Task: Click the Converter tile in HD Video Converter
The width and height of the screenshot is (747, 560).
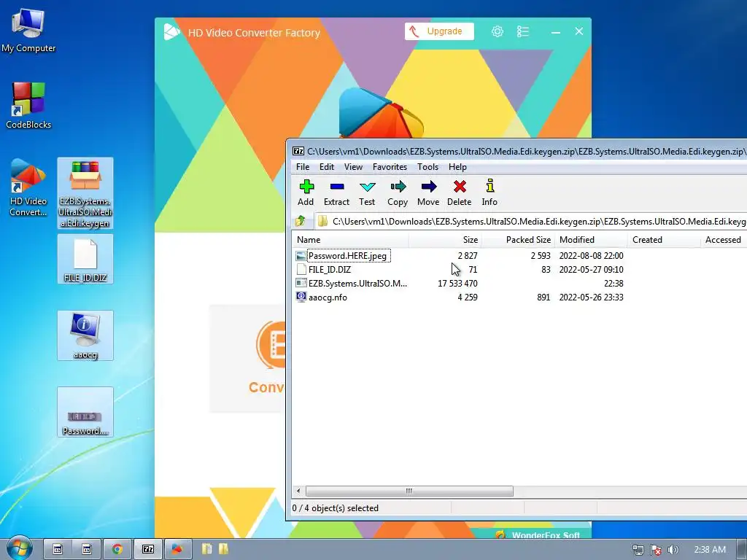Action: [248, 359]
